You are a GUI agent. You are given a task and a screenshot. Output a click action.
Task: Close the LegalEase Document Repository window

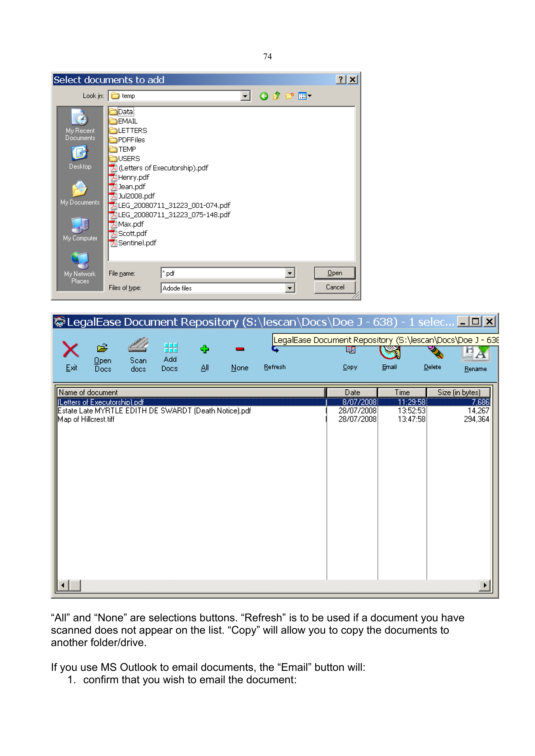[490, 322]
